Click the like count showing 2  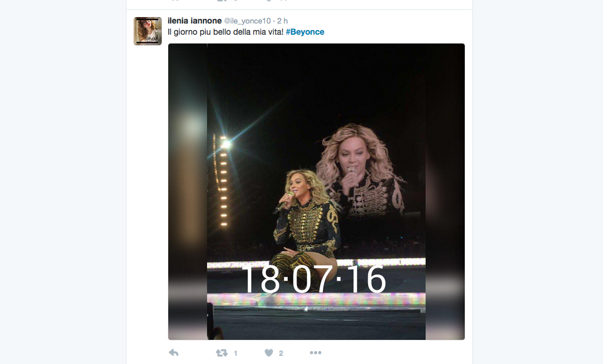(x=281, y=353)
